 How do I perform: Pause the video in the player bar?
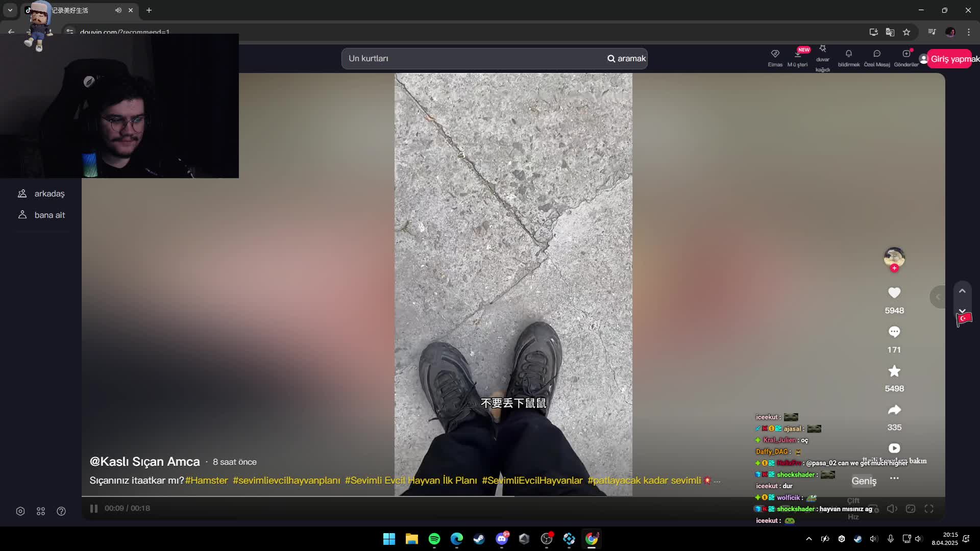(94, 508)
